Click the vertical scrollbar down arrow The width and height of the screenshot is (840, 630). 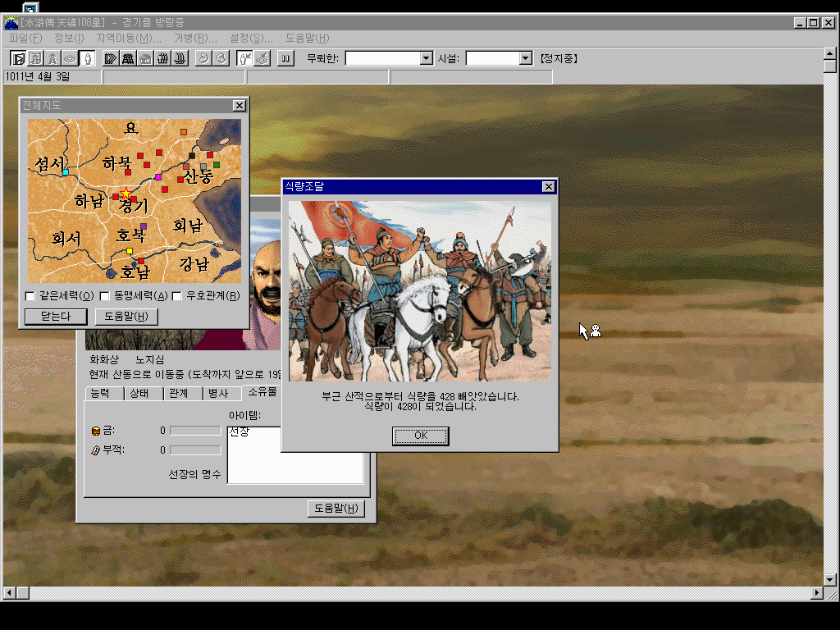[830, 580]
